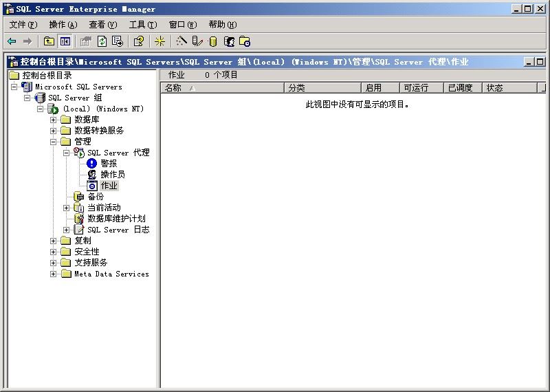Viewport: 550px width, 392px height.
Task: Select the 操作员 operator icon
Action: click(x=92, y=175)
